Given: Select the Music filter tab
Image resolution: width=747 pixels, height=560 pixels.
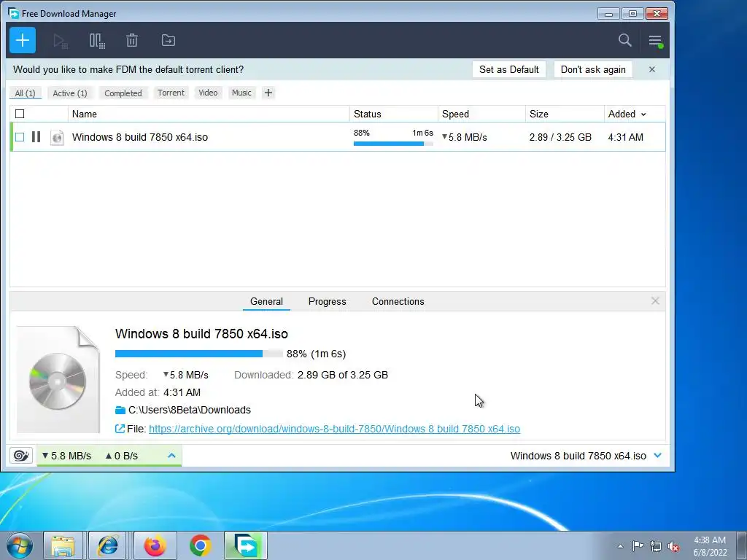Looking at the screenshot, I should pos(241,93).
